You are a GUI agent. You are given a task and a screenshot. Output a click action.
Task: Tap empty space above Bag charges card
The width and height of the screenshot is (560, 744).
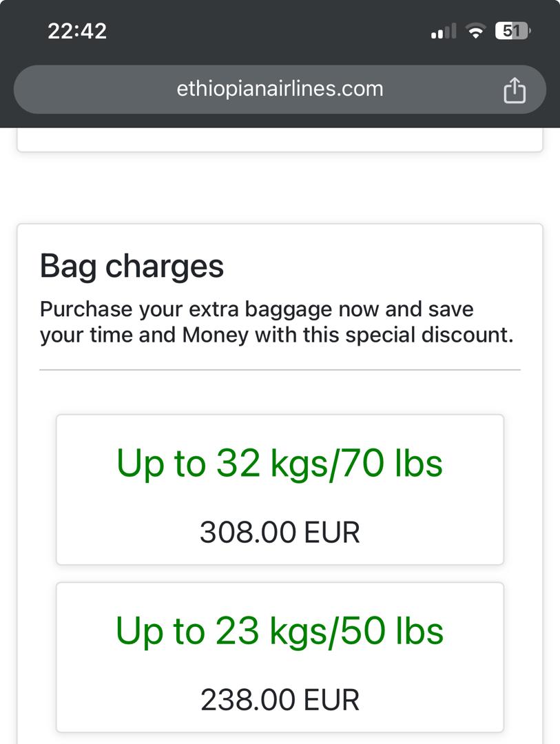coord(280,188)
